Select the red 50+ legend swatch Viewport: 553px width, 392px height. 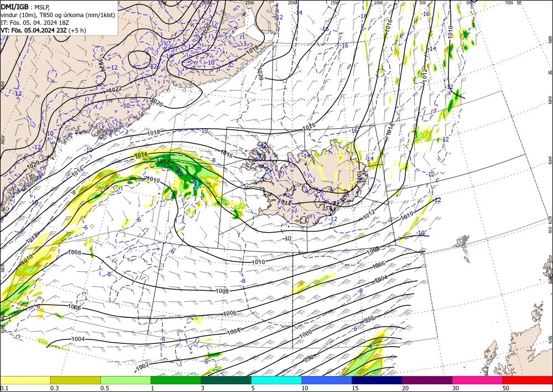click(528, 380)
